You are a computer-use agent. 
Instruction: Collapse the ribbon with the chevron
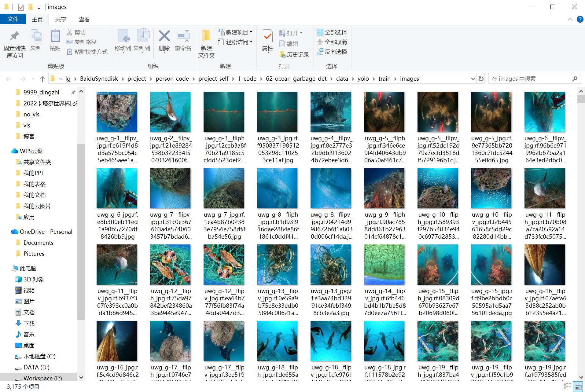[x=570, y=19]
